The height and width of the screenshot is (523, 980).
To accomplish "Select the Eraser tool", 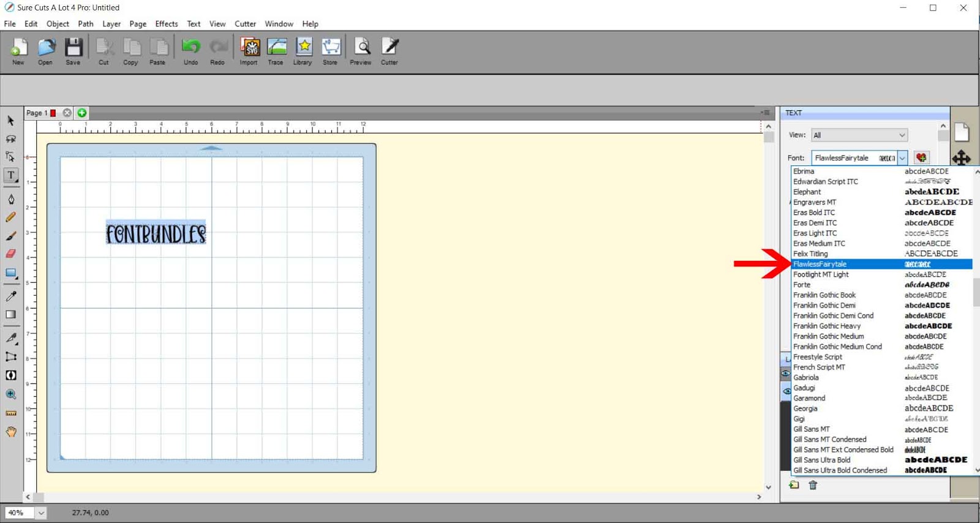I will click(x=11, y=254).
